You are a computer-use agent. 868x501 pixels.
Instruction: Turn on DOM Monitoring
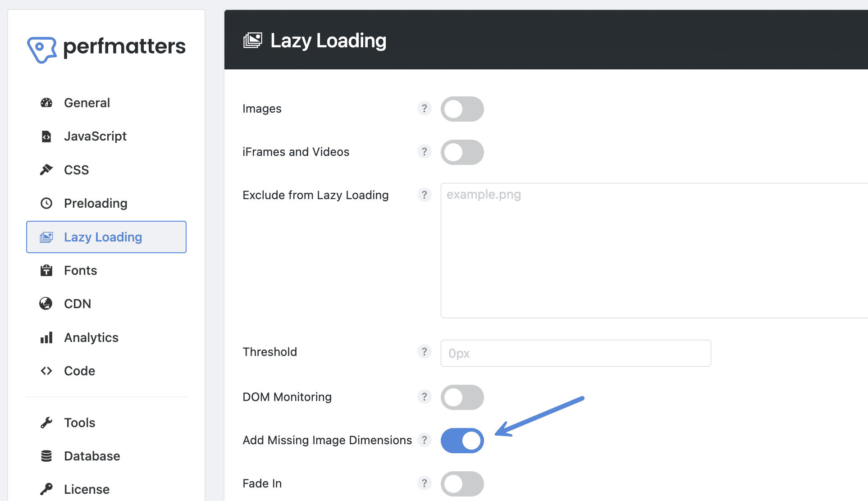462,397
